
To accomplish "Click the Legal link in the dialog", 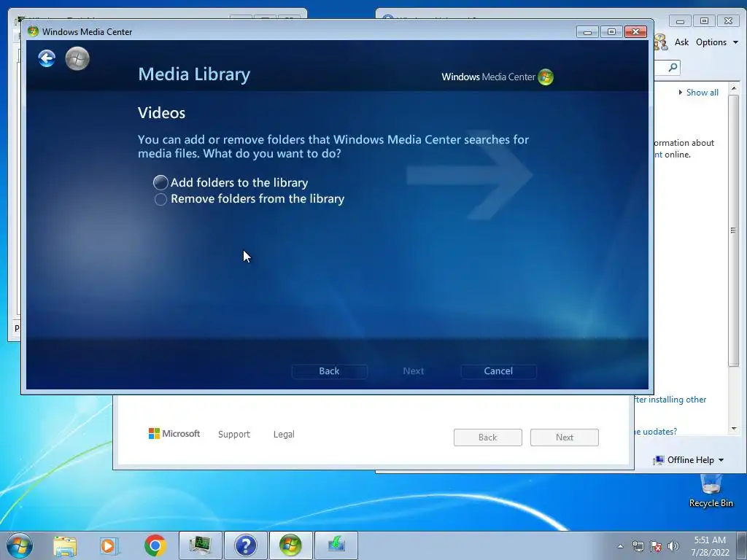I will 284,435.
